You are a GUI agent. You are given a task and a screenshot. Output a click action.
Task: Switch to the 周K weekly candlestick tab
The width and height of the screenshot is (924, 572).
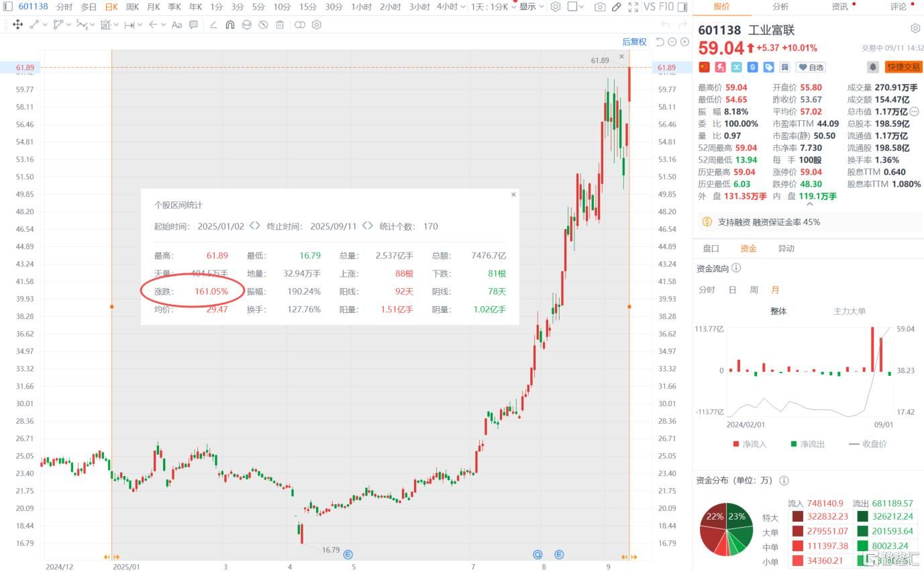pyautogui.click(x=134, y=7)
